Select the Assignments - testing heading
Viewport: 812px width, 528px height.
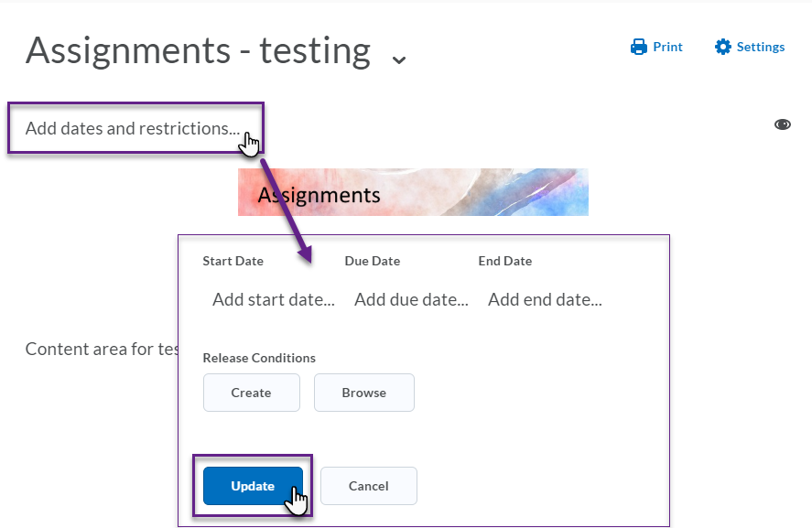point(198,50)
